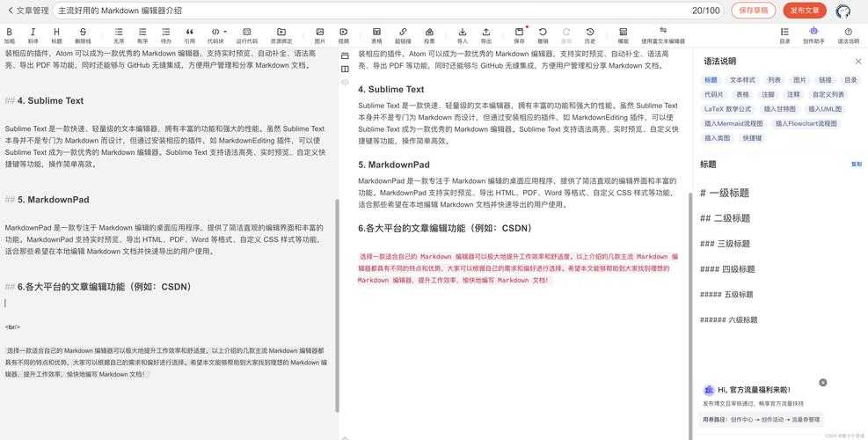Open the user avatar menu
This screenshot has height=440, width=868.
(843, 11)
